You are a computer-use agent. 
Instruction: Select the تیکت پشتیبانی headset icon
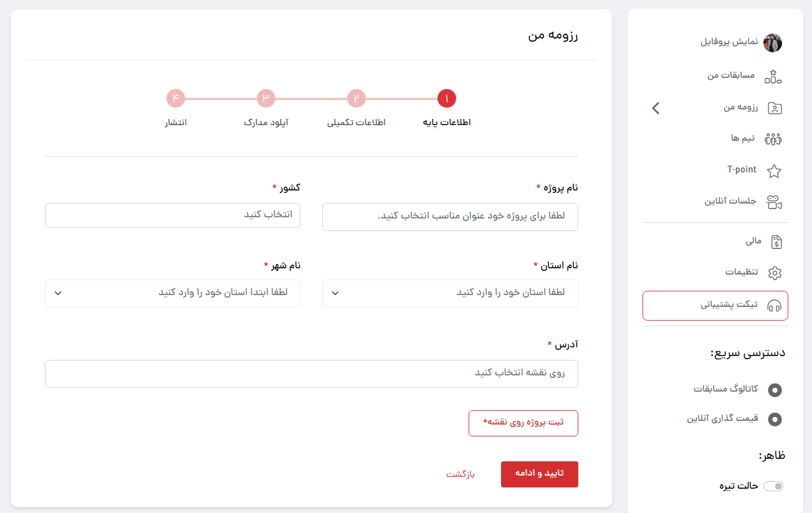[x=773, y=305]
